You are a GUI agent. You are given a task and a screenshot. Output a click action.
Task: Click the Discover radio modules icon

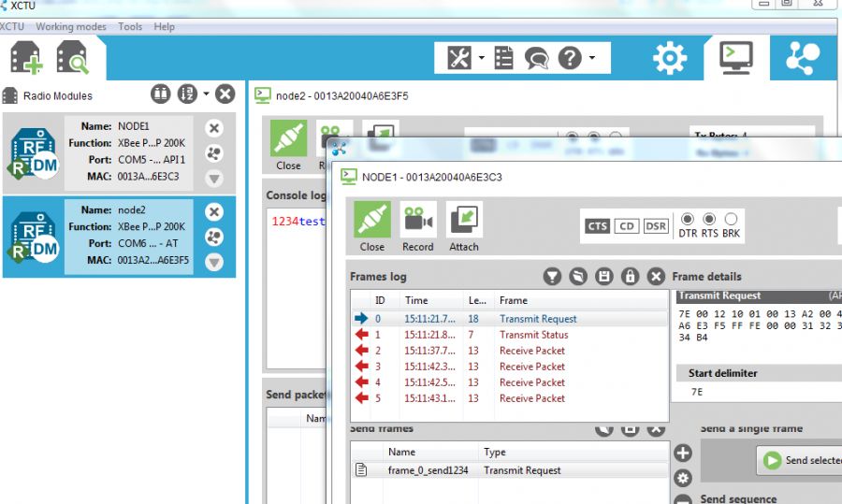tap(72, 57)
